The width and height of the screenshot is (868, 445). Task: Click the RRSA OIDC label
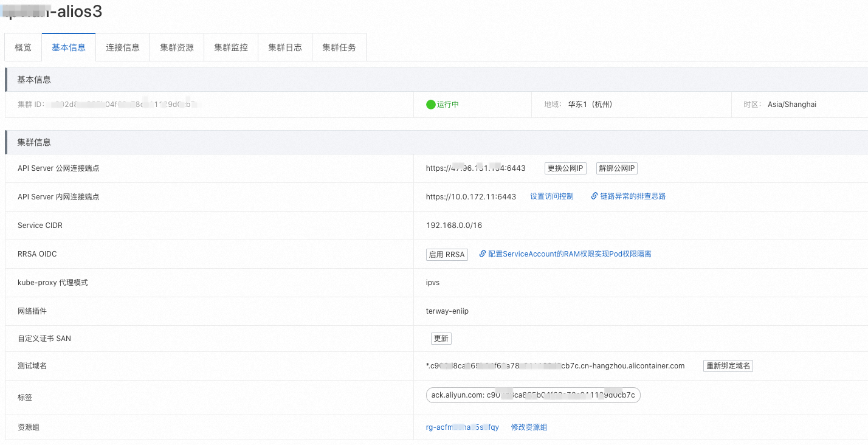point(37,254)
